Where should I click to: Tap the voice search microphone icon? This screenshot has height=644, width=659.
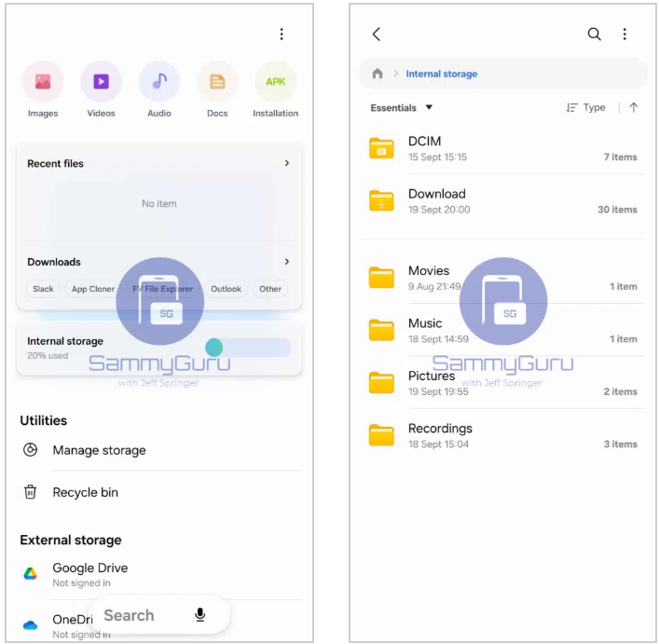click(200, 615)
